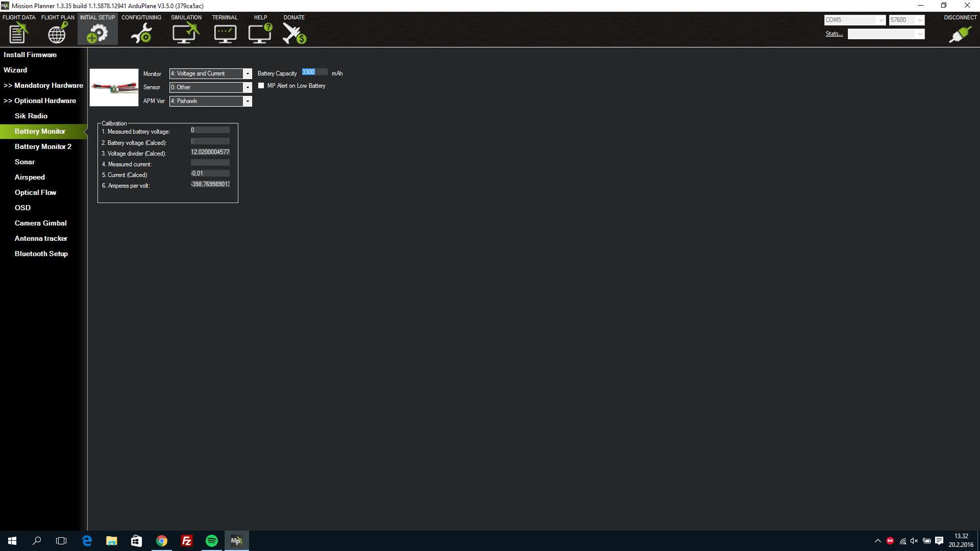Open the Terminal icon
The height and width of the screenshot is (551, 980).
225,34
